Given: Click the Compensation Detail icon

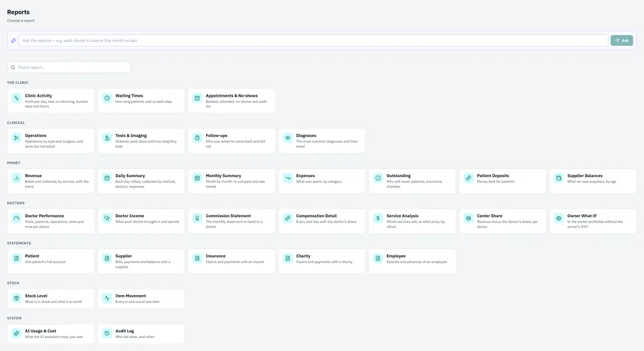Looking at the screenshot, I should [288, 218].
